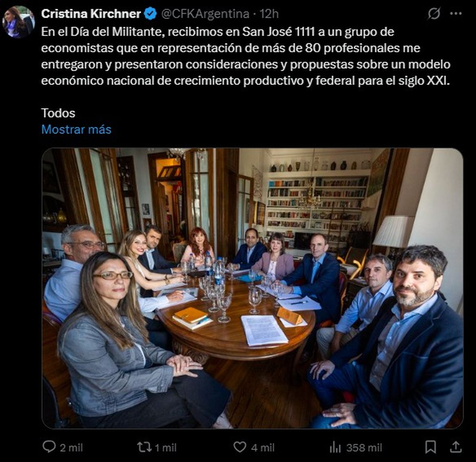The image size is (476, 462).
Task: Expand the tweet with Mostrar más
Action: coord(76,129)
